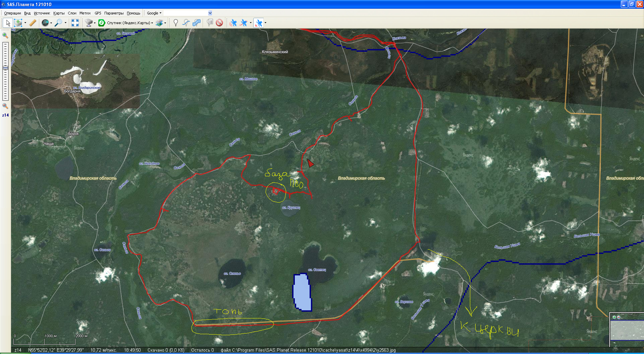Toggle the GPS map centering button
644x354 pixels.
tap(259, 23)
